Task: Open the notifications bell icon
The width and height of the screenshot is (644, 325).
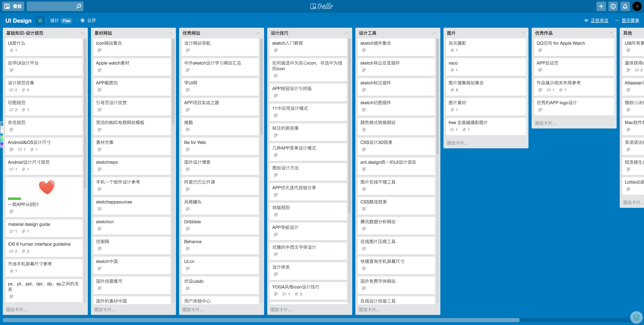Action: [x=625, y=6]
